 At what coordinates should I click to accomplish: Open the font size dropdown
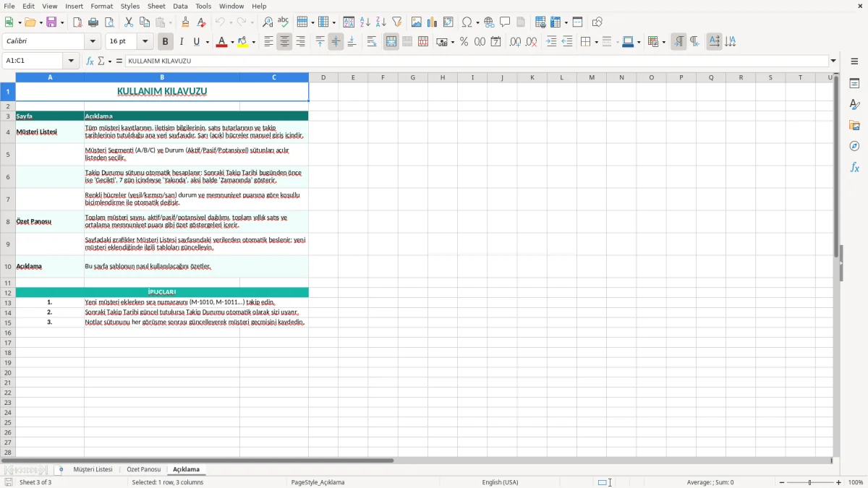click(145, 42)
